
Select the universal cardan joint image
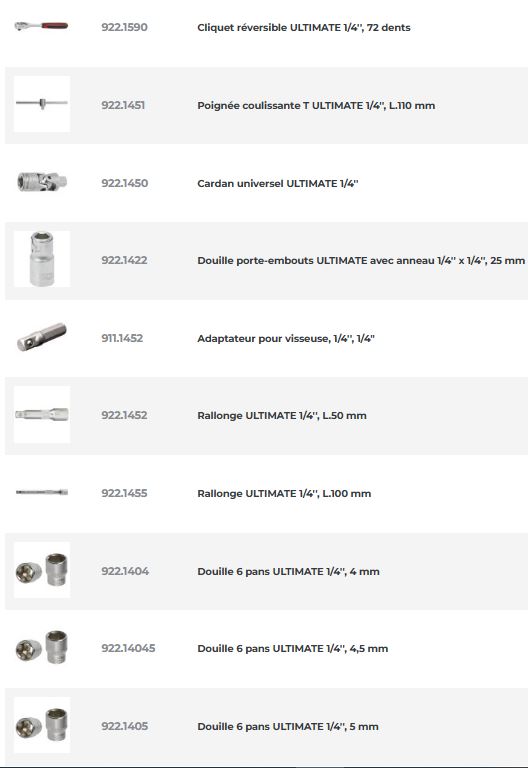42,182
